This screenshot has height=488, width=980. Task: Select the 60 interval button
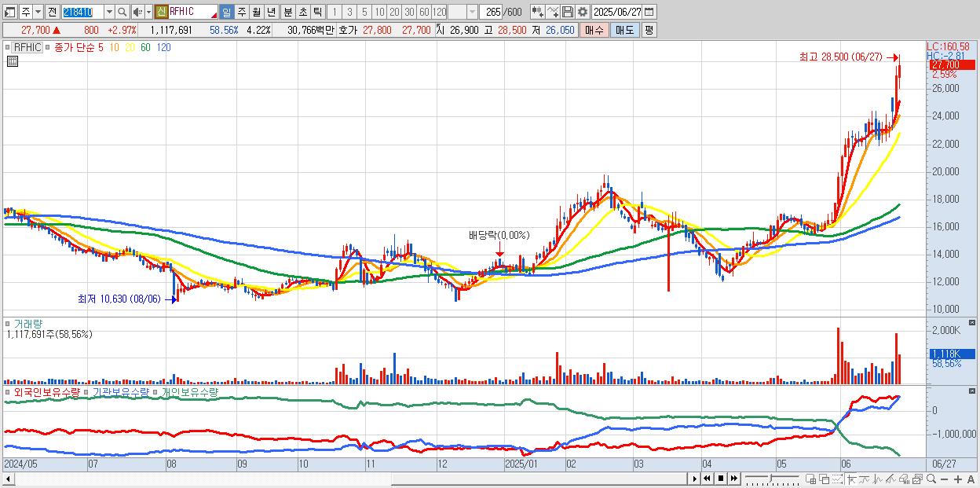tap(424, 12)
